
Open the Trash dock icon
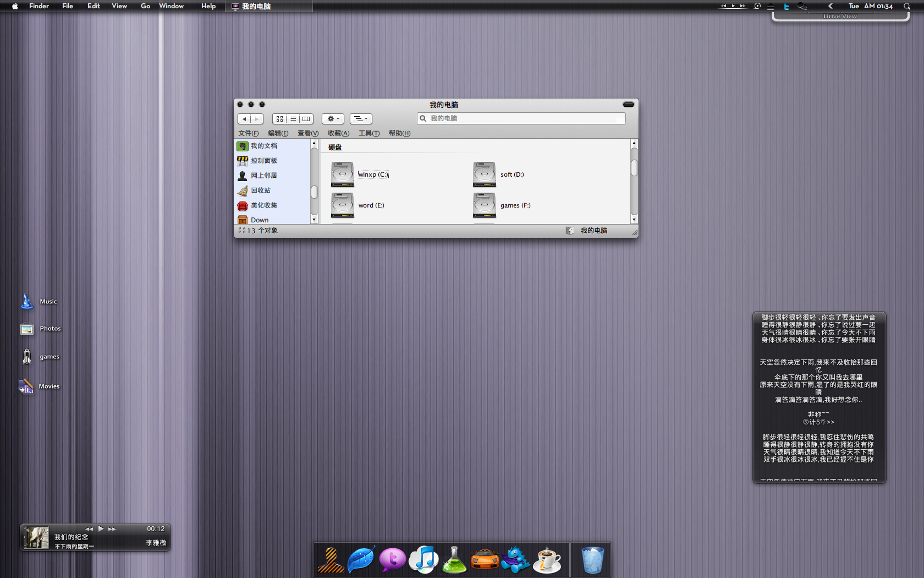tap(592, 560)
